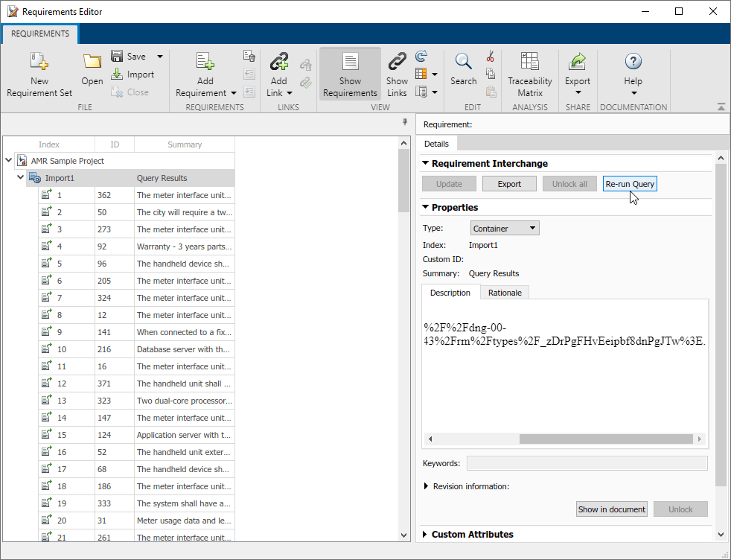Image resolution: width=731 pixels, height=560 pixels.
Task: Click the Copy icon in Edit
Action: (491, 74)
